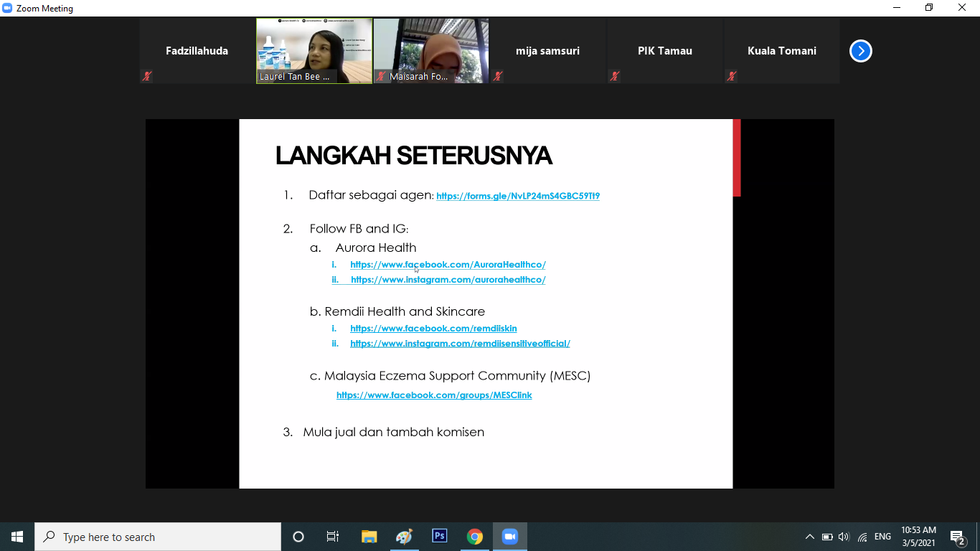Click 'Malaysia Eczema Support Community (MESC)' text

pos(458,376)
